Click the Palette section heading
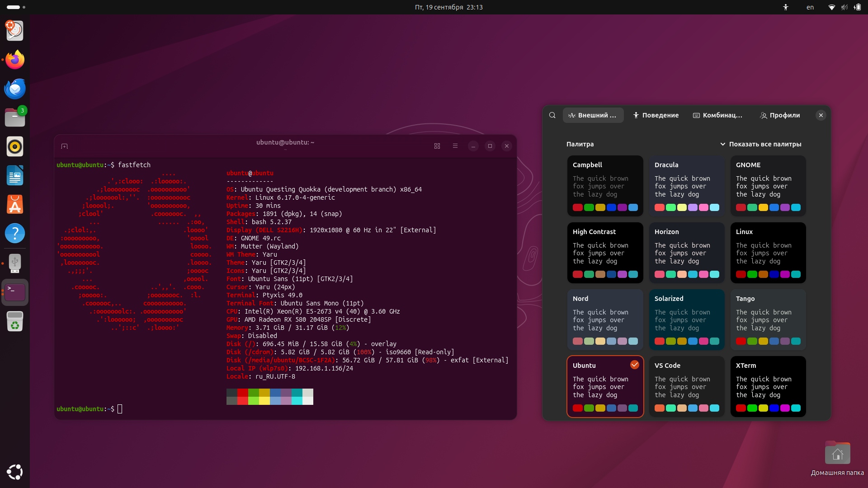Screen dimensions: 868x488 (580, 144)
